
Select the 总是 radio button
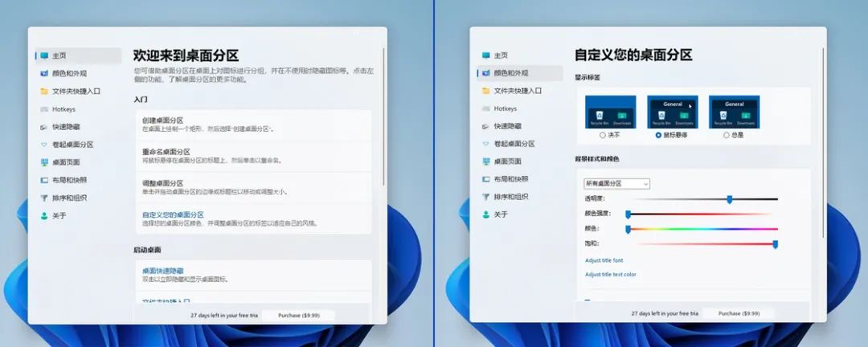pos(727,135)
